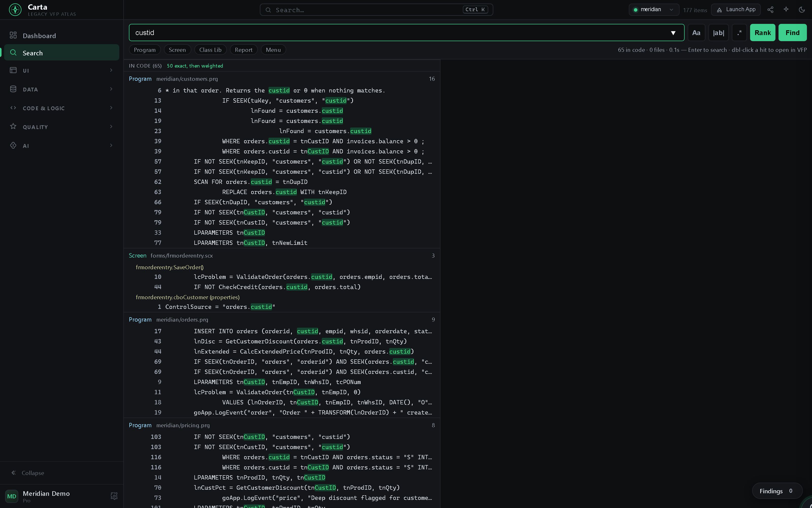The width and height of the screenshot is (812, 508).
Task: Click the MD avatar badge
Action: point(12,496)
